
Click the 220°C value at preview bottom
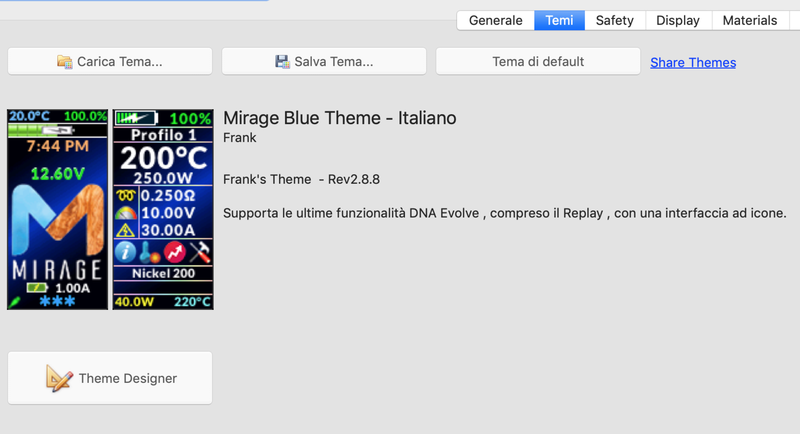click(x=192, y=301)
